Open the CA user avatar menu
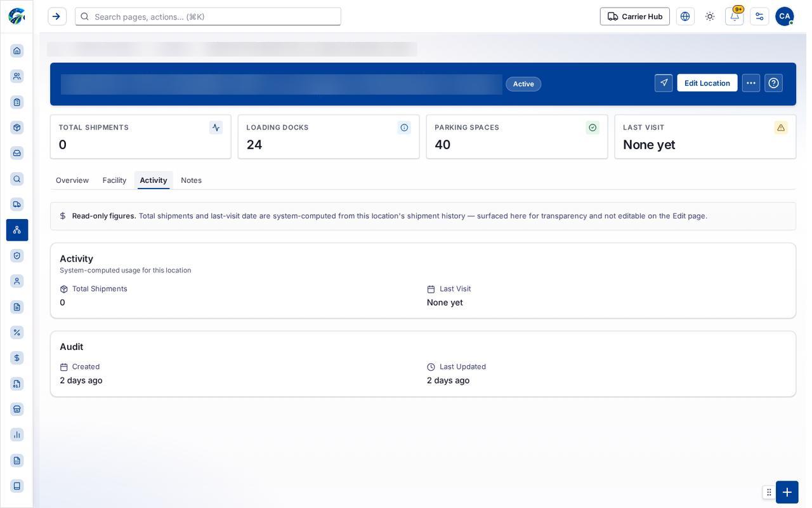 pyautogui.click(x=785, y=17)
